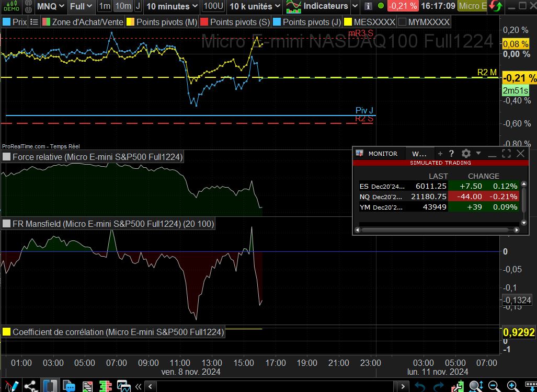Click the CHANGE column header
This screenshot has height=392, width=537.
[483, 176]
